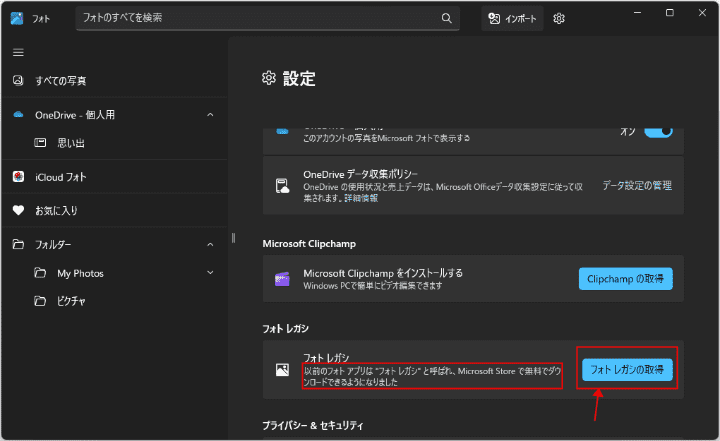Click the フォト レガシ picture icon
Screen dimensions: 720x441
coord(282,369)
